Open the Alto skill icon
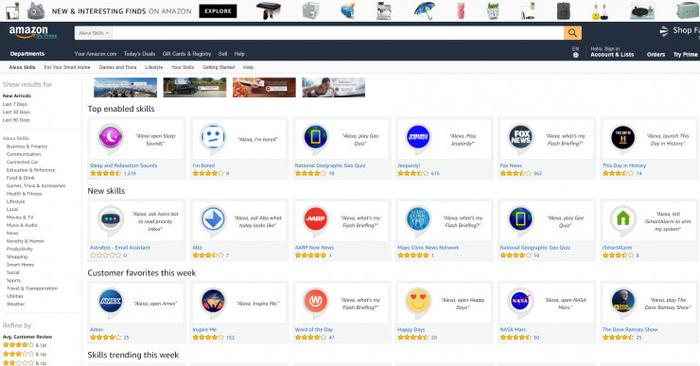Viewport: 700px width, 366px height. (x=213, y=219)
